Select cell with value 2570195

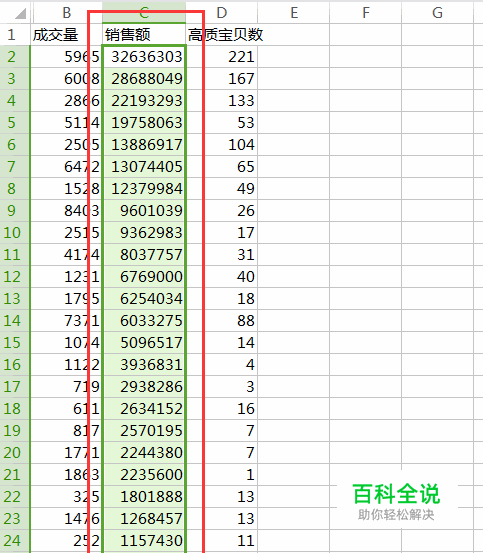pyautogui.click(x=144, y=431)
